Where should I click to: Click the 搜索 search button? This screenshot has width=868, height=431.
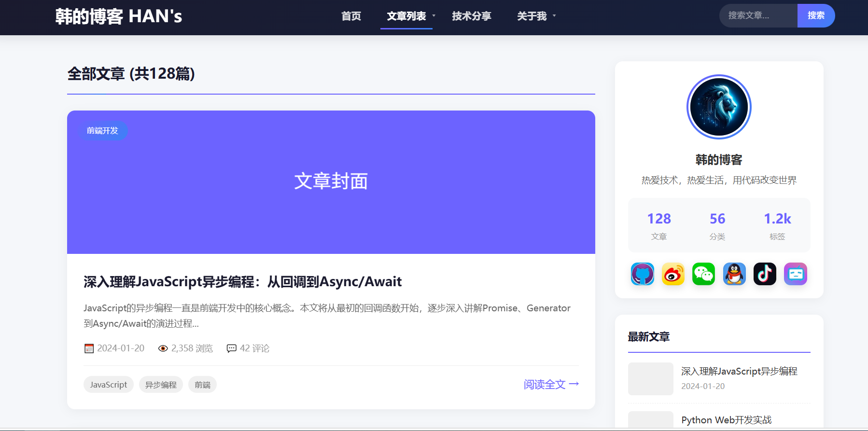pos(816,15)
